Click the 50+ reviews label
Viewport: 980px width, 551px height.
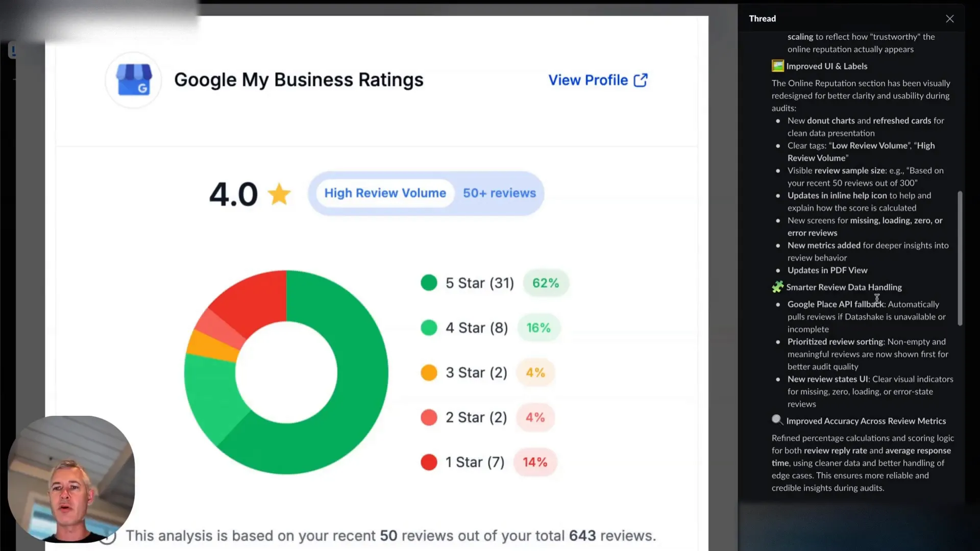tap(499, 193)
